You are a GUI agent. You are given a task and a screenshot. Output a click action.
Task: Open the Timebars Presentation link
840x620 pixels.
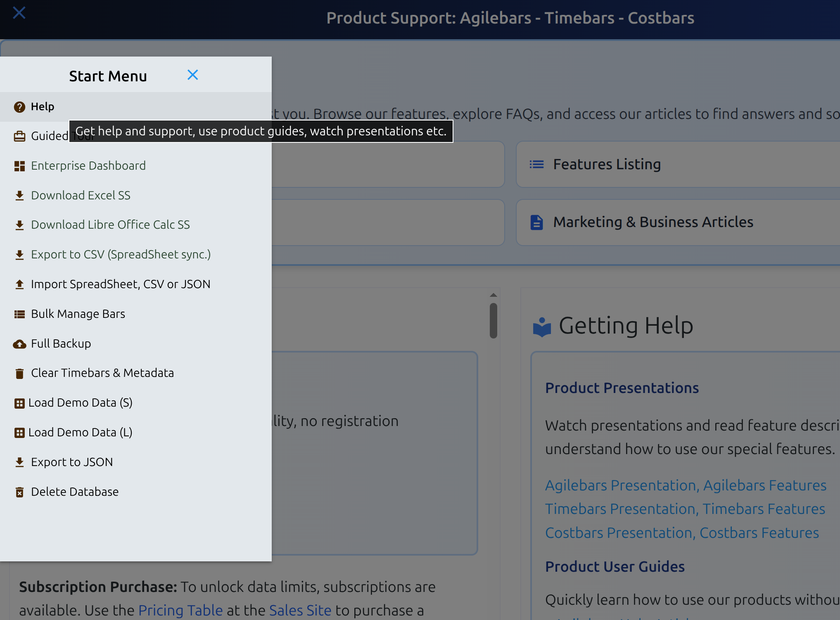[x=621, y=509]
